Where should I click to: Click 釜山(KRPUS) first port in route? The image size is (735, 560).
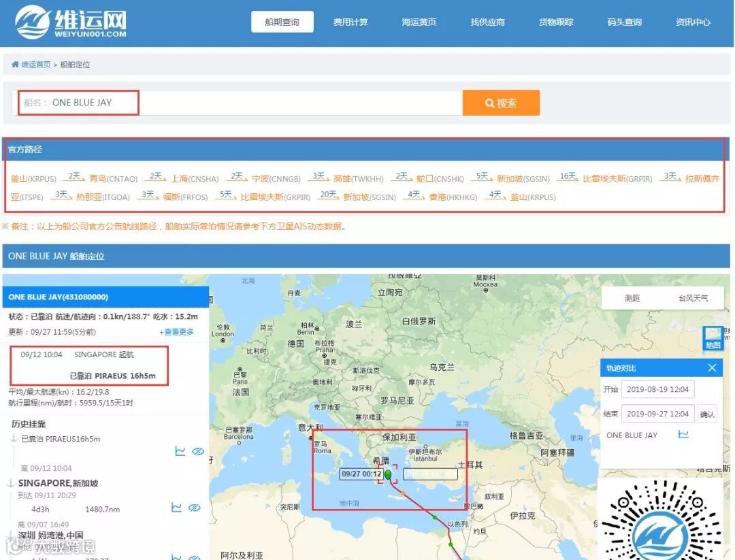point(33,178)
